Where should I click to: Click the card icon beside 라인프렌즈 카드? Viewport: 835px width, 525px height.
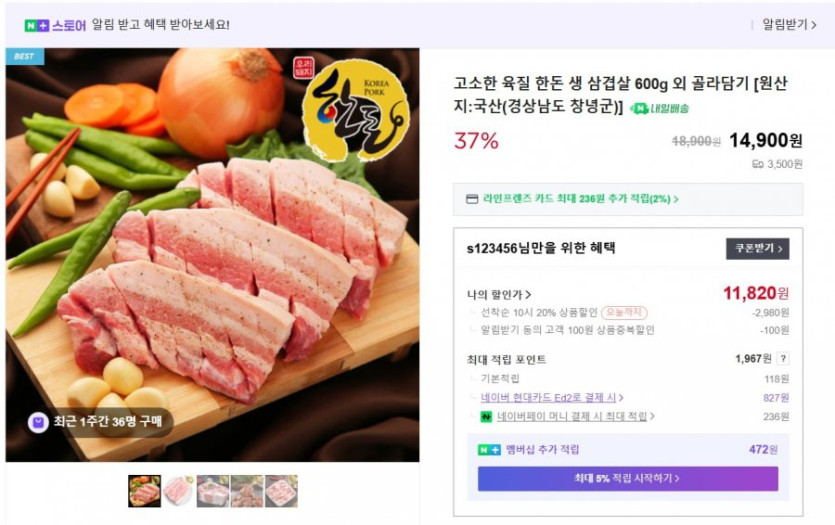[x=472, y=199]
